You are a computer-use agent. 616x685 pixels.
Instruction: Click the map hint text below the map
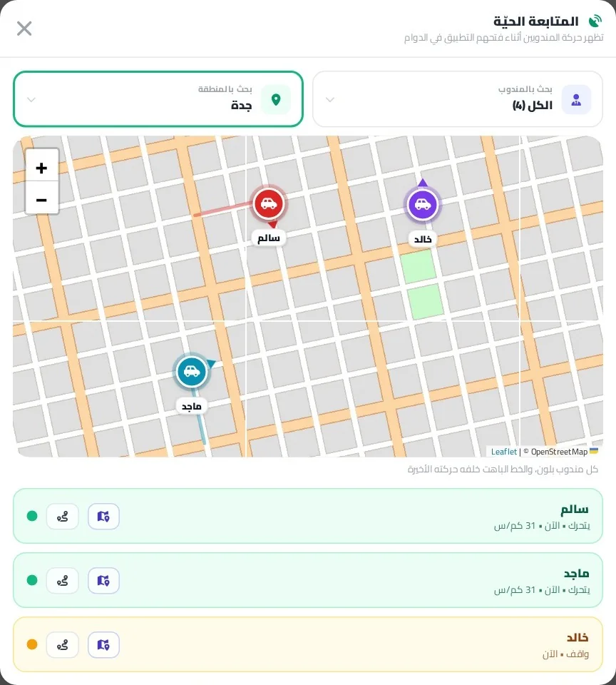(x=503, y=470)
